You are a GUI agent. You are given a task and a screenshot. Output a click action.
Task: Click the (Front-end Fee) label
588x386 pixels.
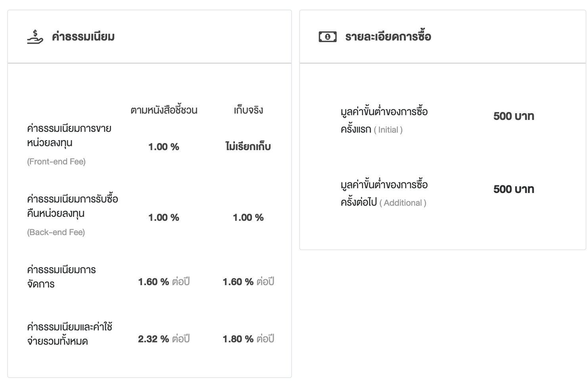(x=56, y=162)
